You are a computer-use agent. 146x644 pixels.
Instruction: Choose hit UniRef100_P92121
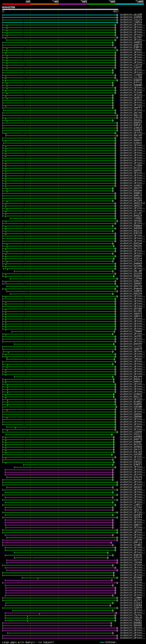point(131,434)
